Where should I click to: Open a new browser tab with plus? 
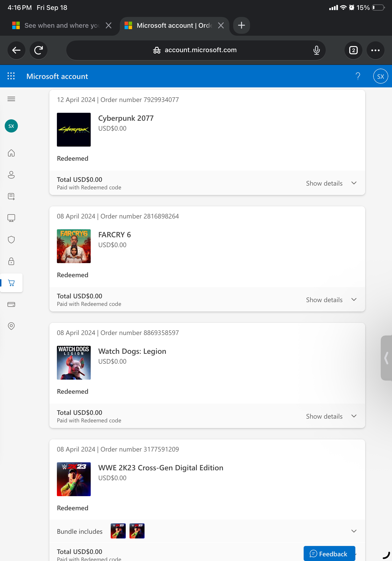point(241,25)
